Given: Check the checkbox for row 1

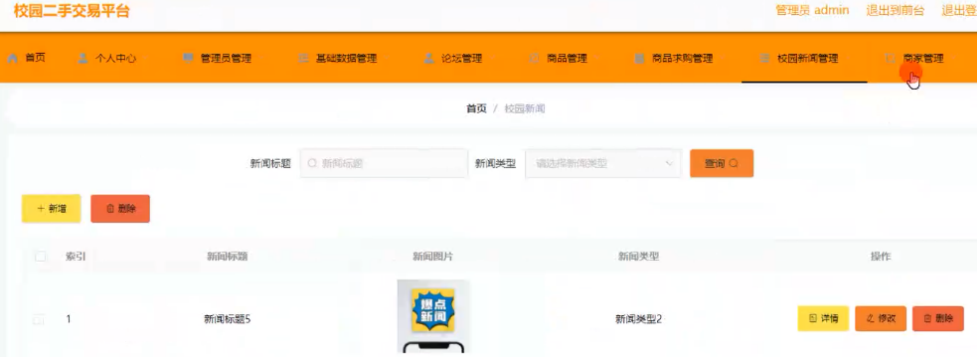Looking at the screenshot, I should click(38, 320).
